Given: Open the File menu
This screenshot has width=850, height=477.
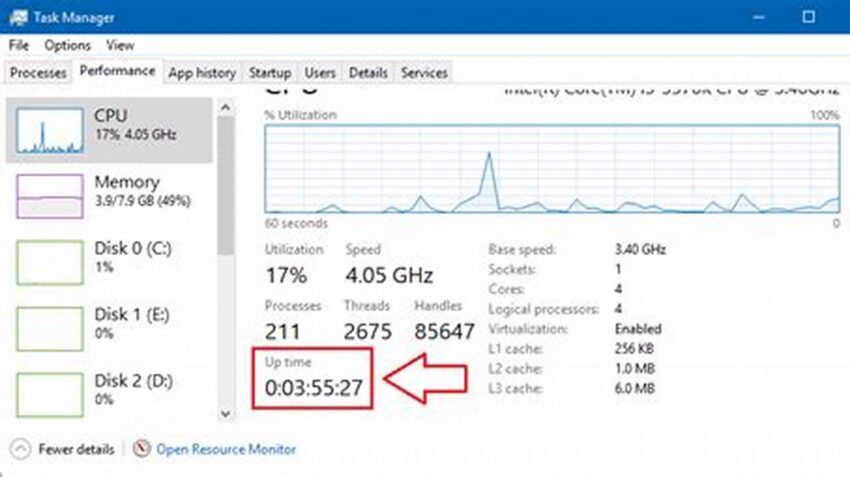Looking at the screenshot, I should pyautogui.click(x=18, y=46).
